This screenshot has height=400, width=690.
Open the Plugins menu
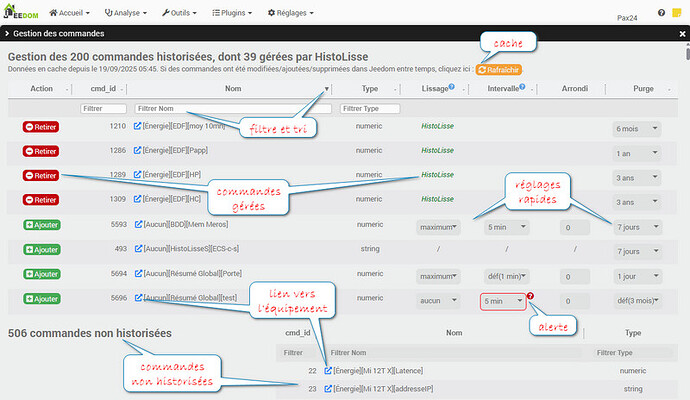coord(232,13)
